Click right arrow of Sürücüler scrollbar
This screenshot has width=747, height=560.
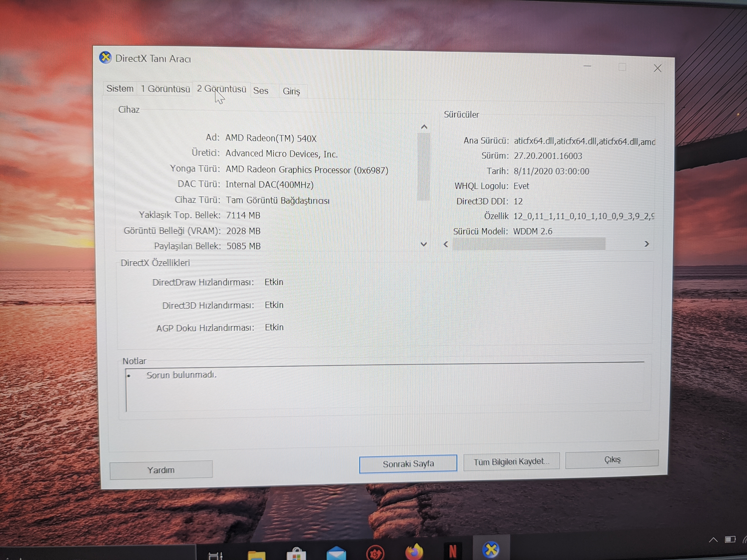click(x=647, y=244)
